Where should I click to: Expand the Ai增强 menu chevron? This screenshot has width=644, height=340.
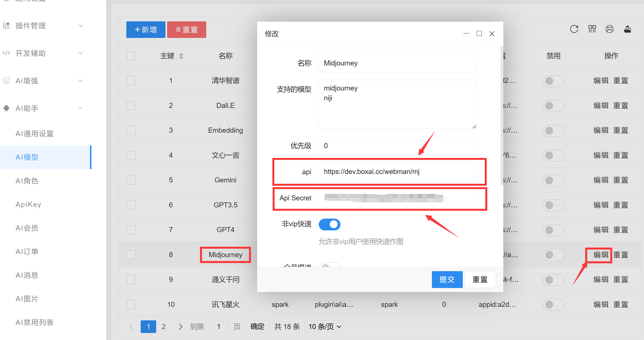click(x=81, y=81)
